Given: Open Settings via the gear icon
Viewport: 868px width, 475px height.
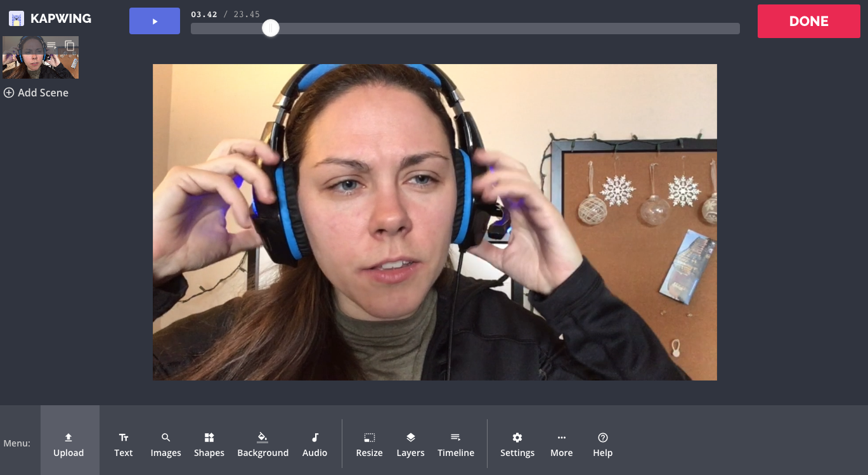Looking at the screenshot, I should 517,443.
